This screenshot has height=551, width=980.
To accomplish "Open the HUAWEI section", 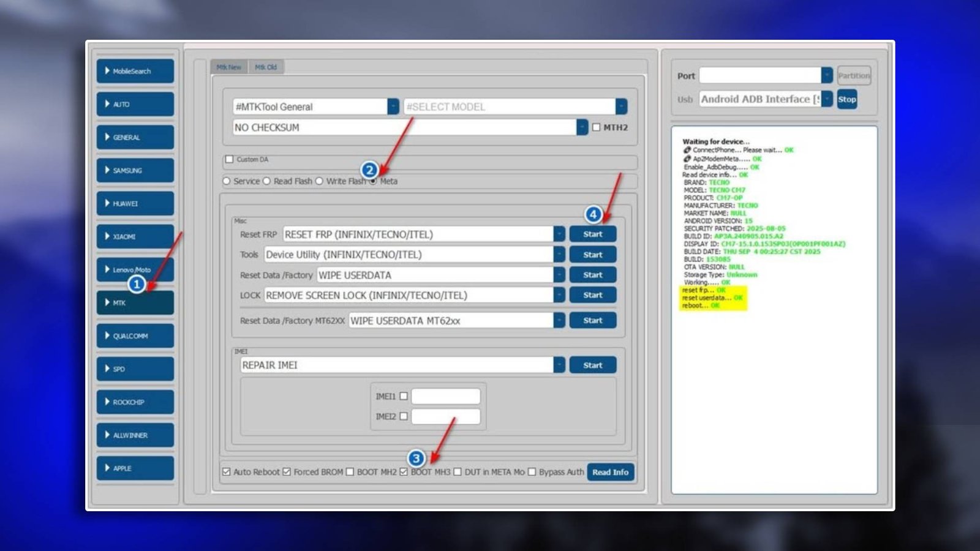I will pyautogui.click(x=135, y=203).
